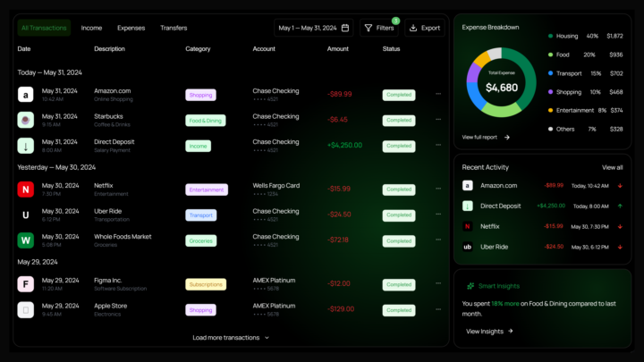Click the Uber Ride icon in Recent Activity
This screenshot has height=362, width=644.
tap(468, 247)
